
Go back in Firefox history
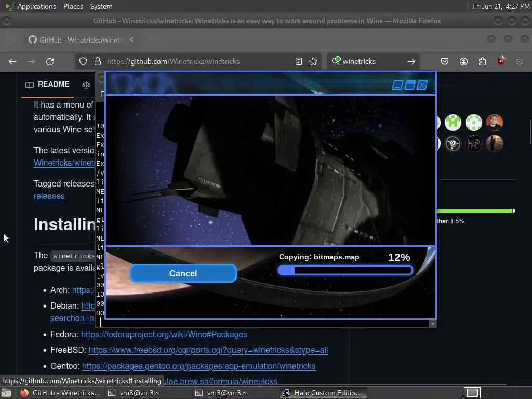(12, 61)
